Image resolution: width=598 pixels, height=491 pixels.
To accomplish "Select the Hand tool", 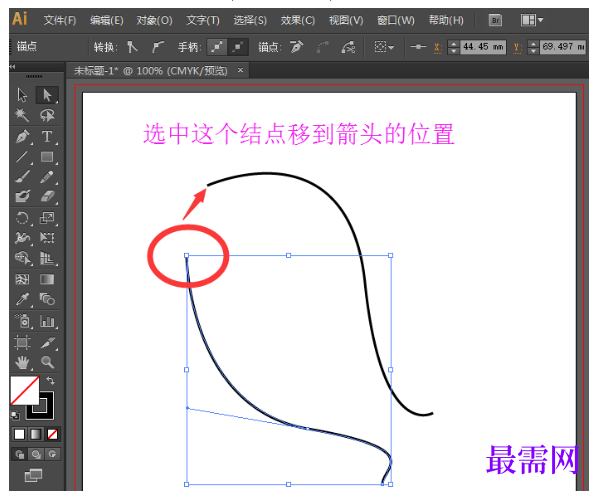I will point(22,362).
